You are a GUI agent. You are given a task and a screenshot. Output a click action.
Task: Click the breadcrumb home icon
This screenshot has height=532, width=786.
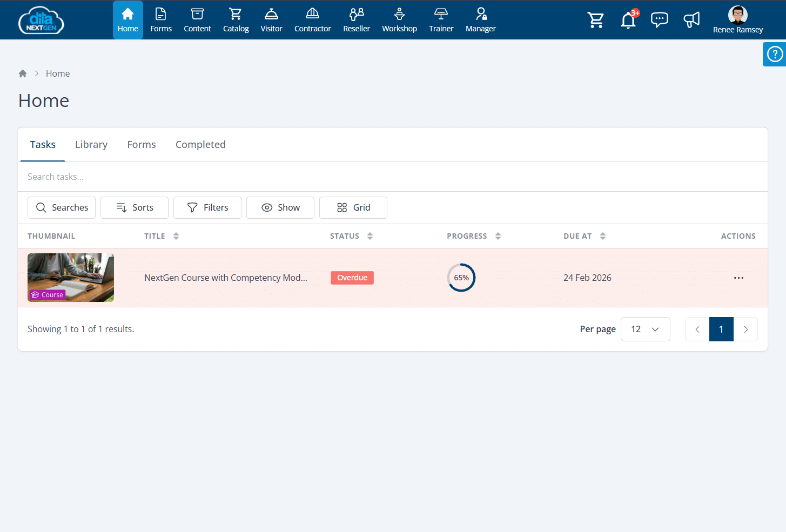23,73
